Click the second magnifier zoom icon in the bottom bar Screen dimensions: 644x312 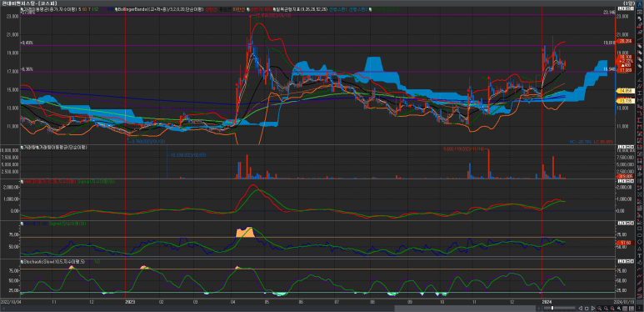(x=607, y=309)
